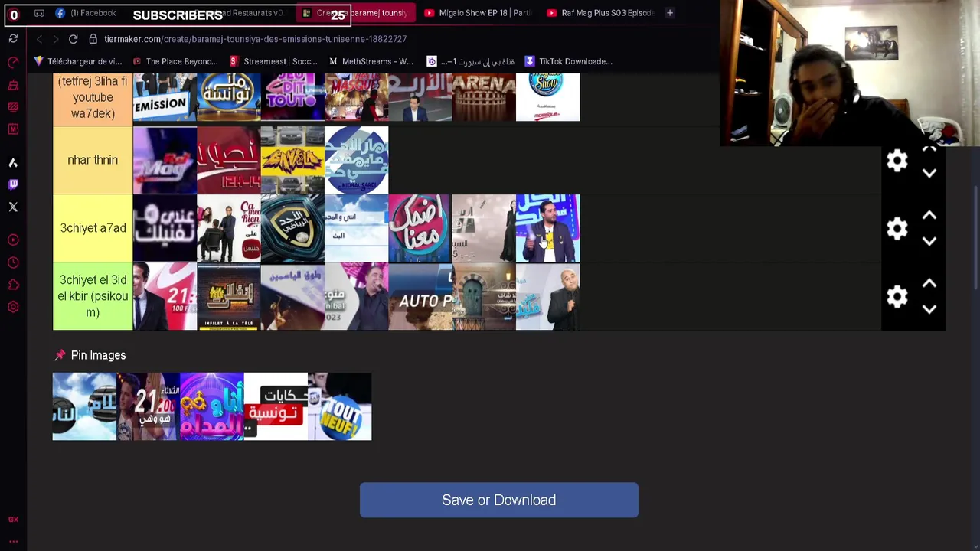
Task: Select purple Arabic pinned image
Action: tap(211, 406)
